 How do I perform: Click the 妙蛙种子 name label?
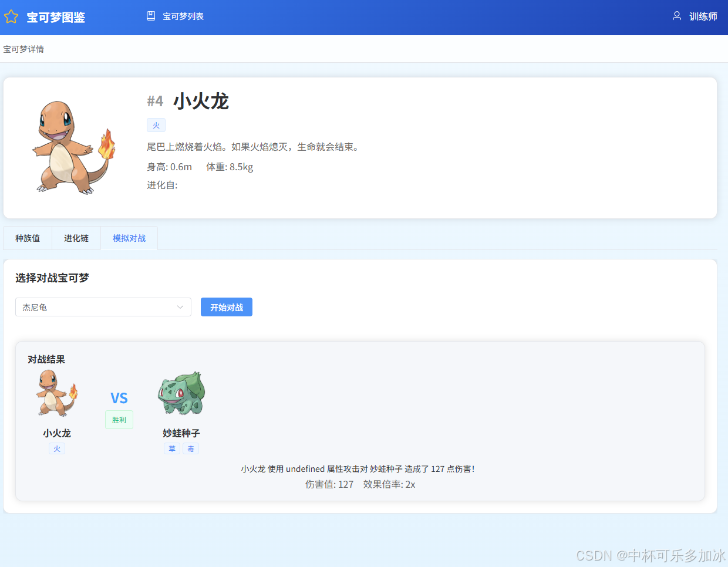[181, 433]
